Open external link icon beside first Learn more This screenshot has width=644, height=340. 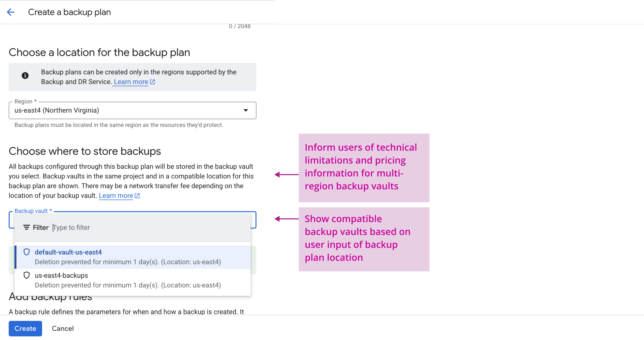coord(153,82)
